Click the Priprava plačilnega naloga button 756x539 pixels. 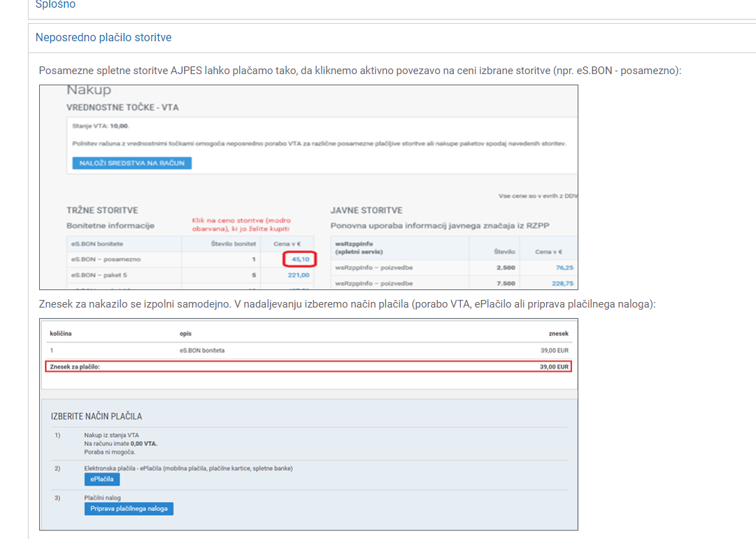pyautogui.click(x=129, y=509)
